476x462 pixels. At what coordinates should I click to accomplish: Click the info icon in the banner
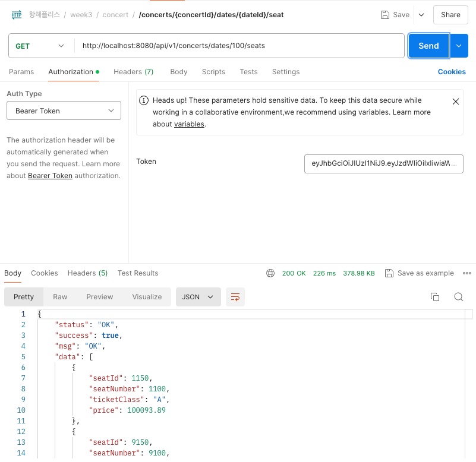(x=144, y=100)
